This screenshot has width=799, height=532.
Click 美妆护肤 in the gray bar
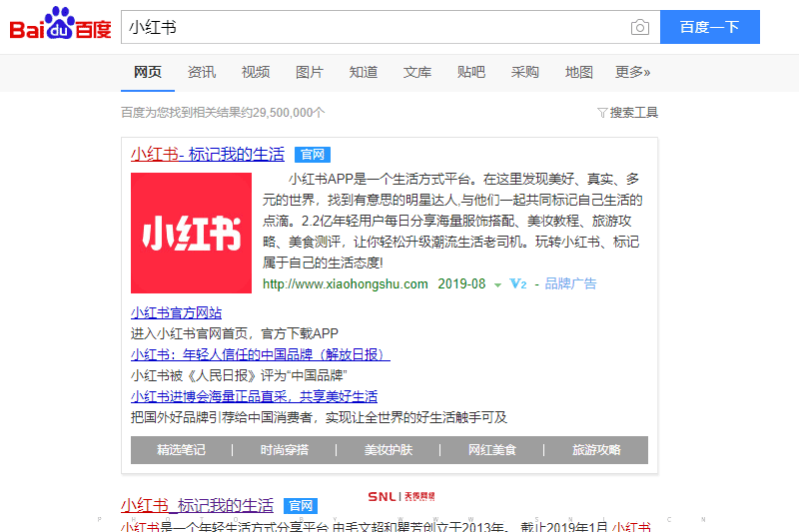[389, 450]
